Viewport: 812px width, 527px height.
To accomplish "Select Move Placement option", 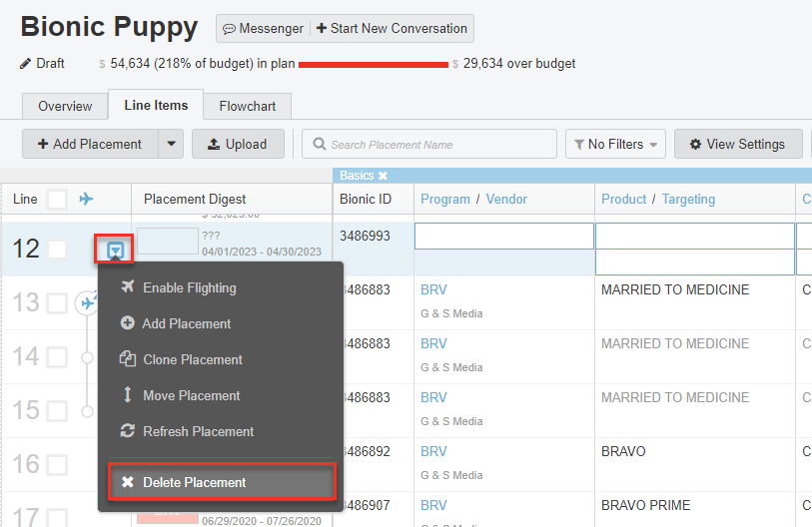I will [191, 395].
